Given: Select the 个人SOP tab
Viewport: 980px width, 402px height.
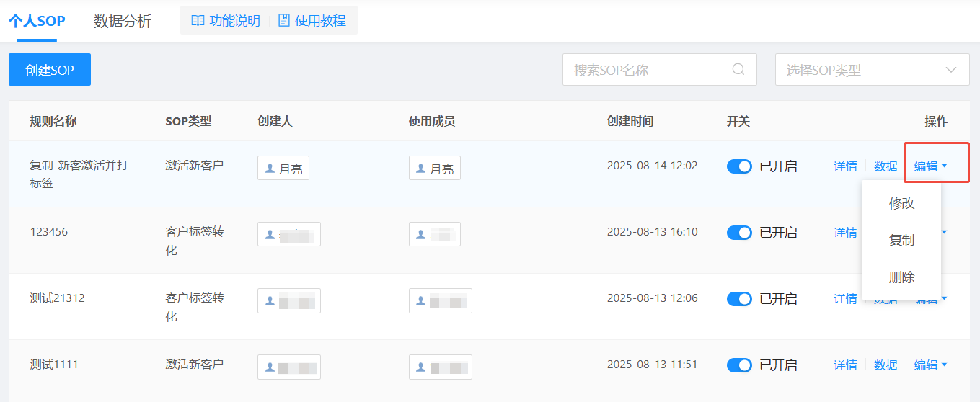Looking at the screenshot, I should pyautogui.click(x=37, y=21).
